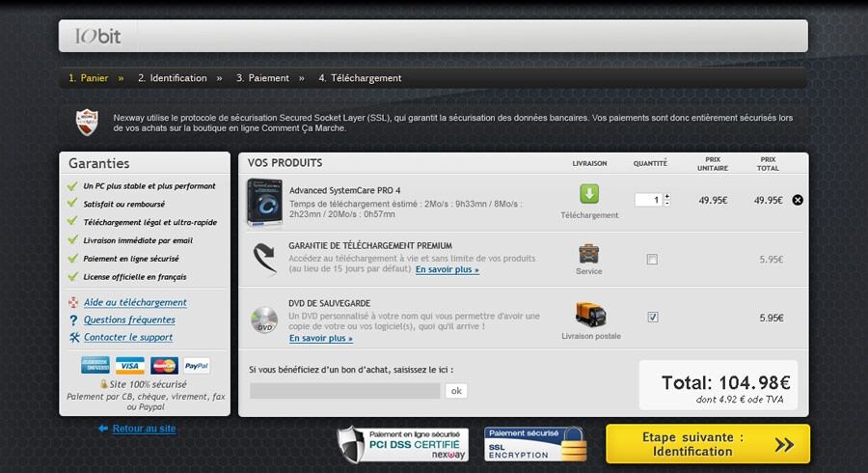Viewport: 868px width, 473px height.
Task: Click the blue arrow beside Retour au site
Action: pyautogui.click(x=103, y=429)
